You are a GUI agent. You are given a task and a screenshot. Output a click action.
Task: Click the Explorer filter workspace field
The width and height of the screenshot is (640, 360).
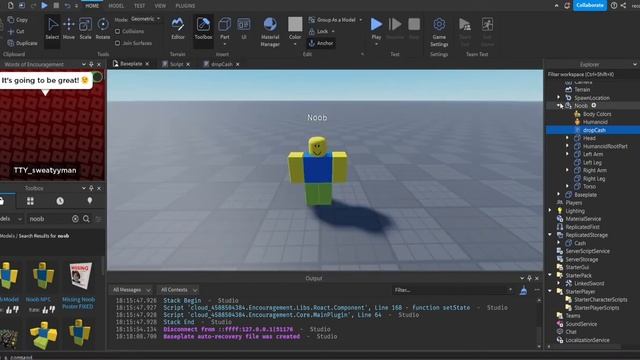click(592, 74)
